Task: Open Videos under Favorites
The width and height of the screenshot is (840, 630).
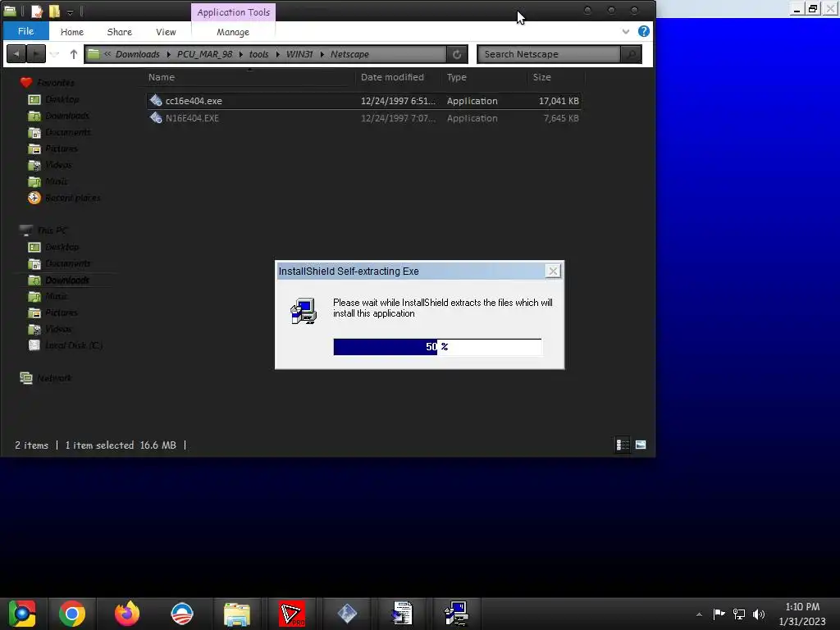Action: 58,165
